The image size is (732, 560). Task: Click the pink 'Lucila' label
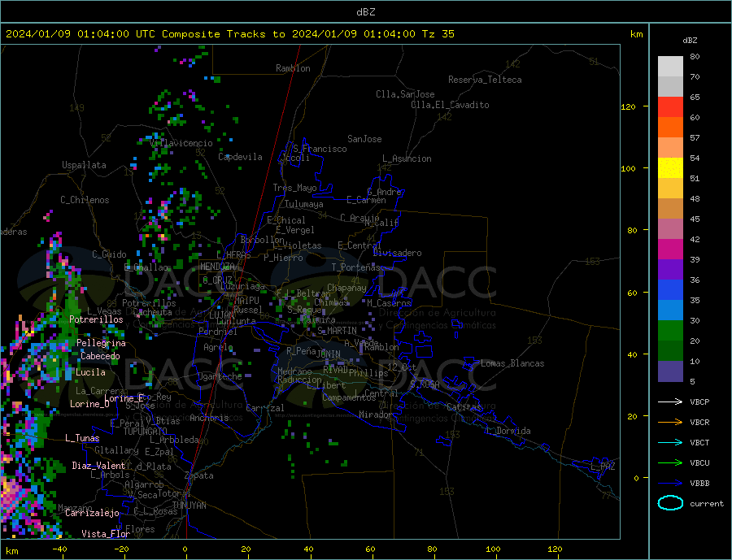tap(90, 372)
